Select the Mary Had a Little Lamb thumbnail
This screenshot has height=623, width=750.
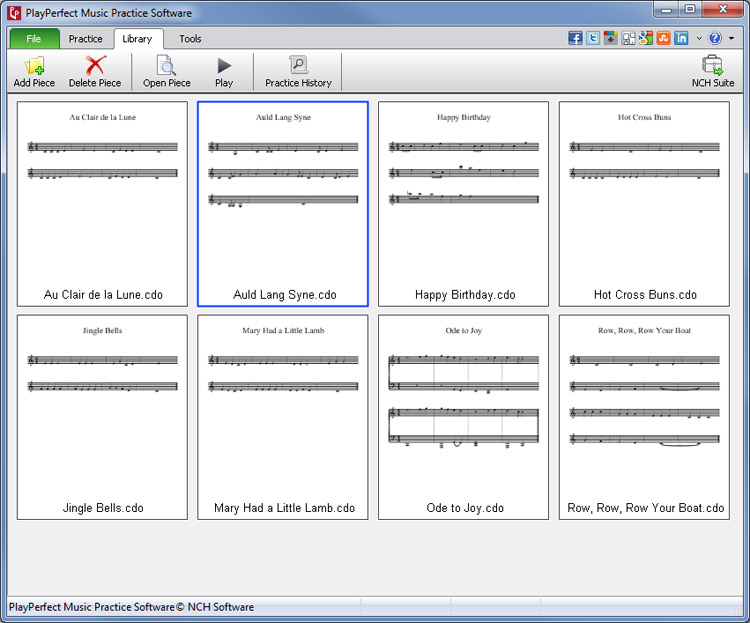pyautogui.click(x=283, y=417)
